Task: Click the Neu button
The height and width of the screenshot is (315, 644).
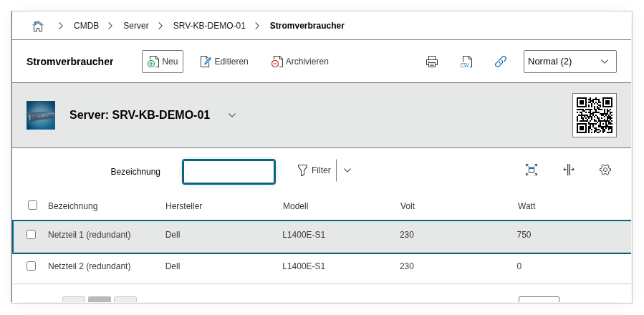Action: 163,62
